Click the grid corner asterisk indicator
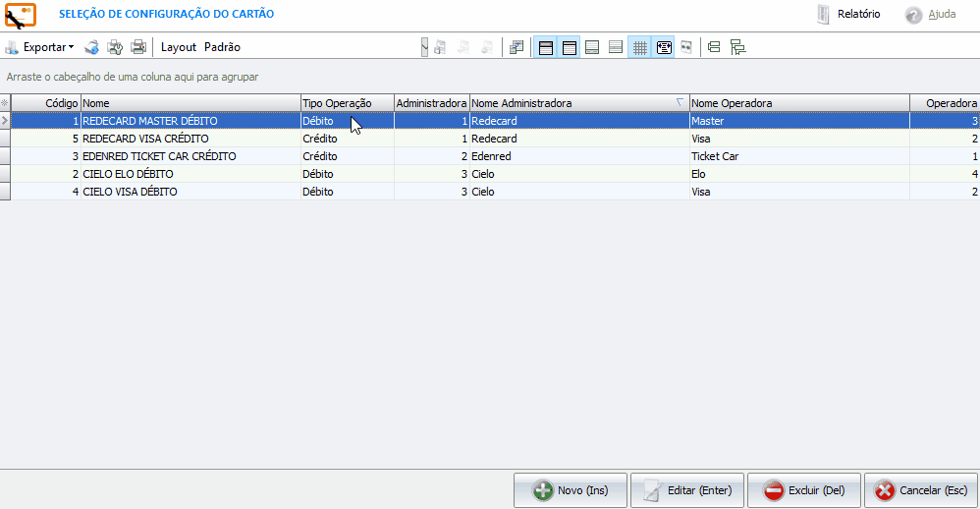Image resolution: width=980 pixels, height=509 pixels. [5, 103]
